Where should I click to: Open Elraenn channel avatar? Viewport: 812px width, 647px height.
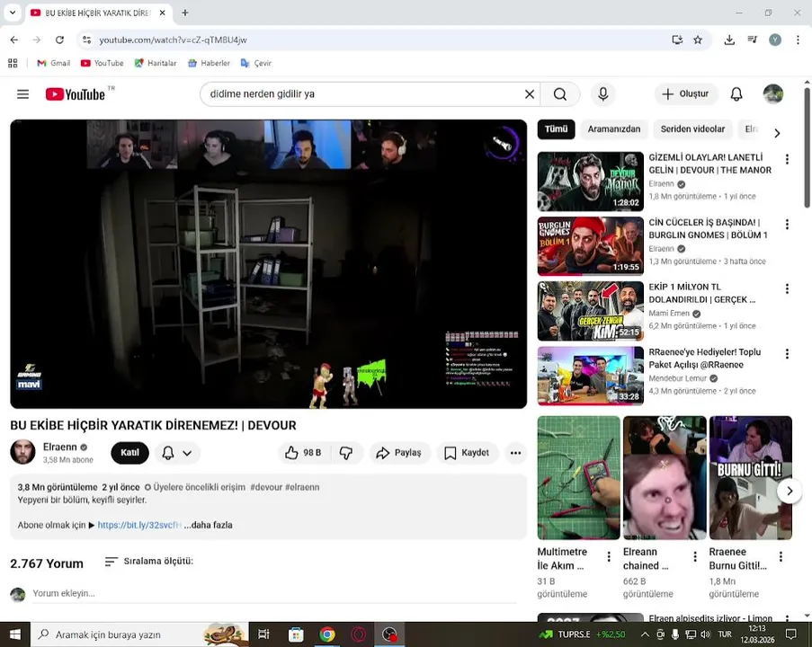(22, 452)
